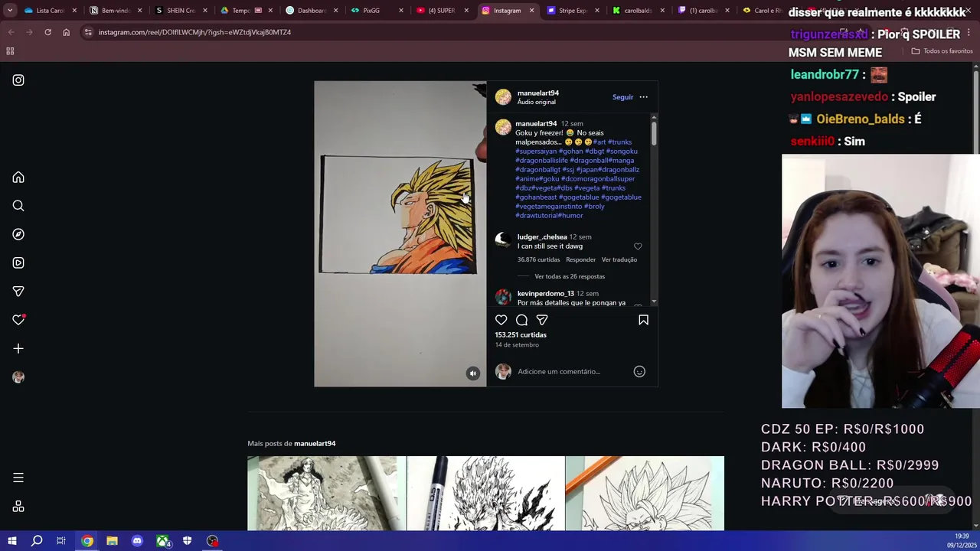Image resolution: width=980 pixels, height=551 pixels.
Task: Open Windows Start menu
Action: 12,541
